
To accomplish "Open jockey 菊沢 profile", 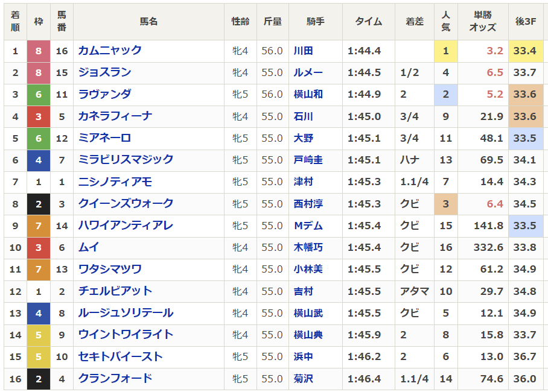I will (x=303, y=379).
